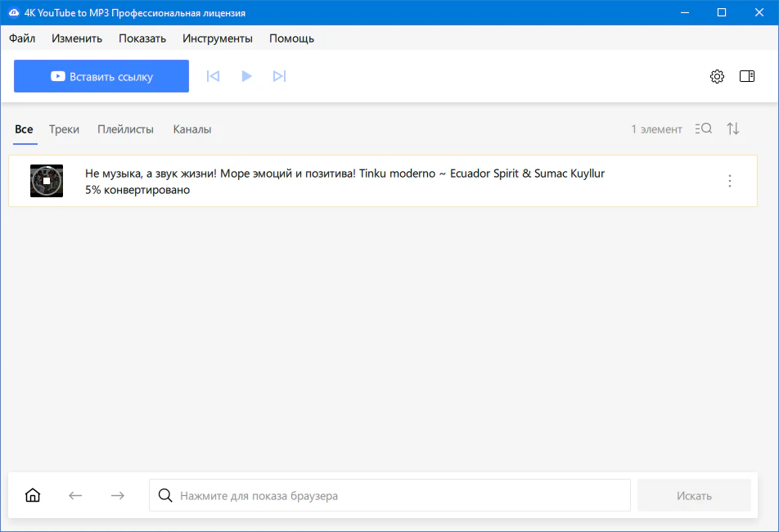Image resolution: width=779 pixels, height=532 pixels.
Task: Toggle the side panel icon
Action: [x=747, y=76]
